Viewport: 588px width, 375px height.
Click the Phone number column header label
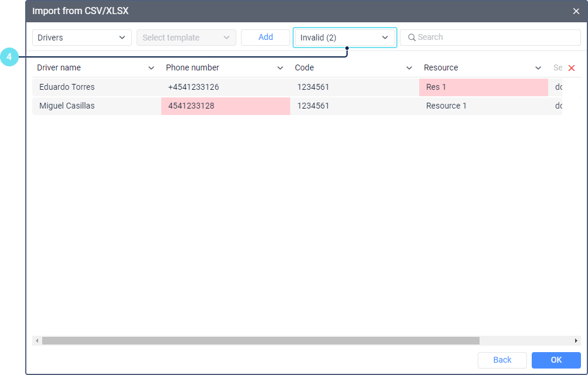click(x=192, y=67)
